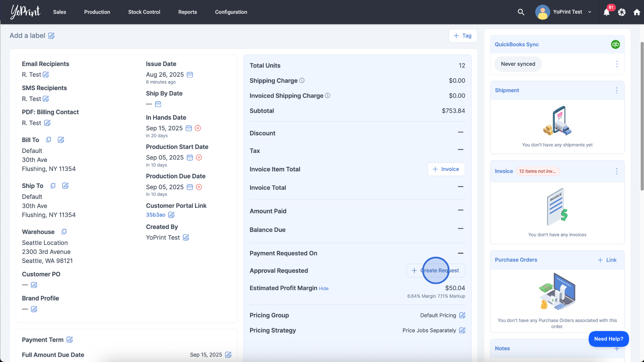644x362 pixels.
Task: Copy the Ship To address
Action: 53,186
